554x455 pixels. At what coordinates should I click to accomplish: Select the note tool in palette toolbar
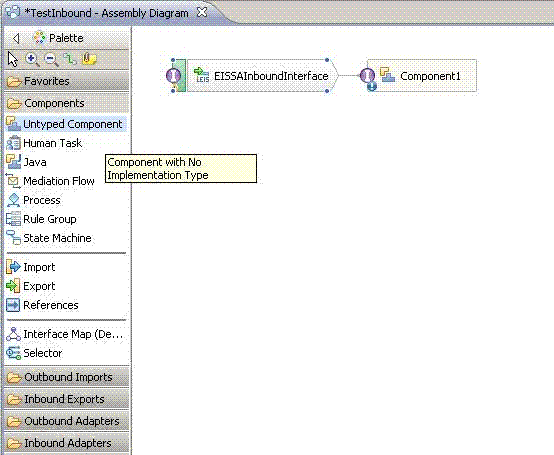89,59
